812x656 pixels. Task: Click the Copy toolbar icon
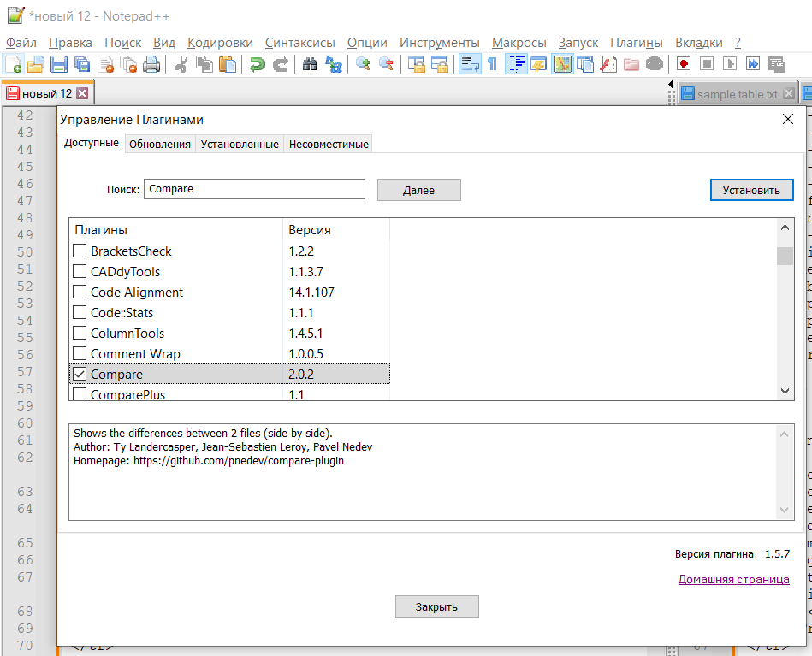tap(204, 64)
